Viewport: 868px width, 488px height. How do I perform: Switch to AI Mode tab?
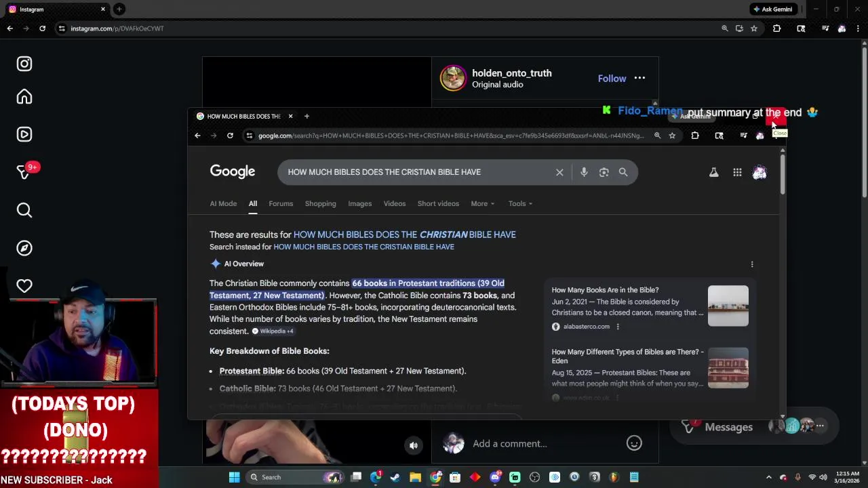(x=223, y=203)
